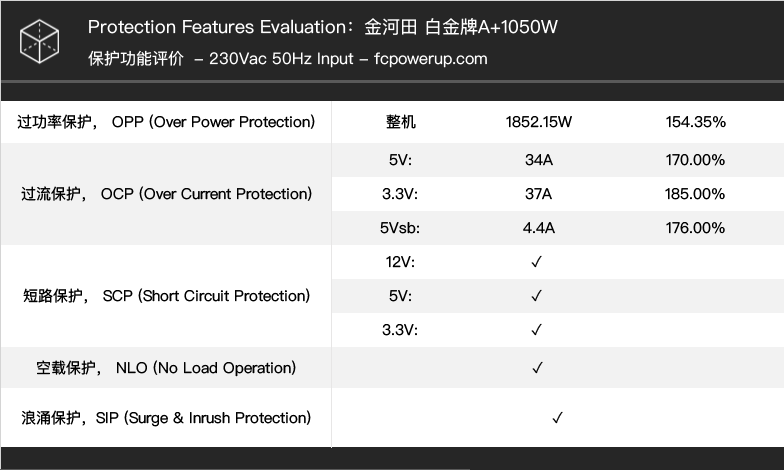Click the 12V short circuit checkmark

pos(536,262)
